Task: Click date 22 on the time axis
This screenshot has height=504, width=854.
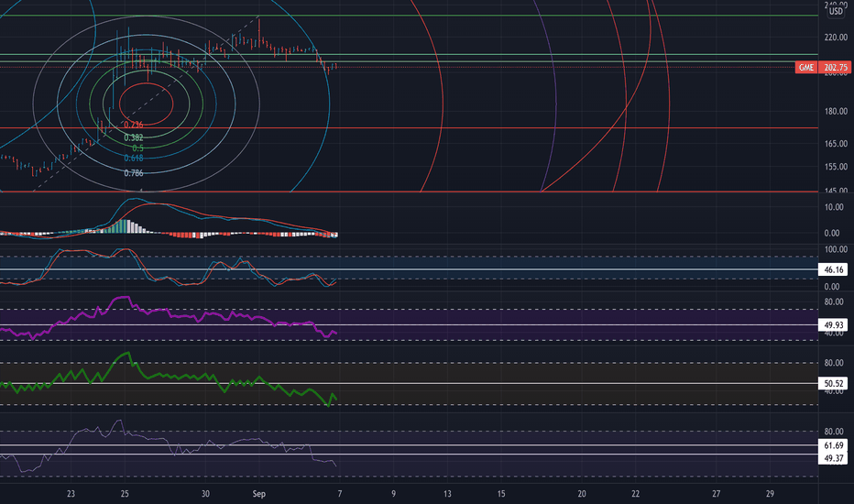Action: 636,494
